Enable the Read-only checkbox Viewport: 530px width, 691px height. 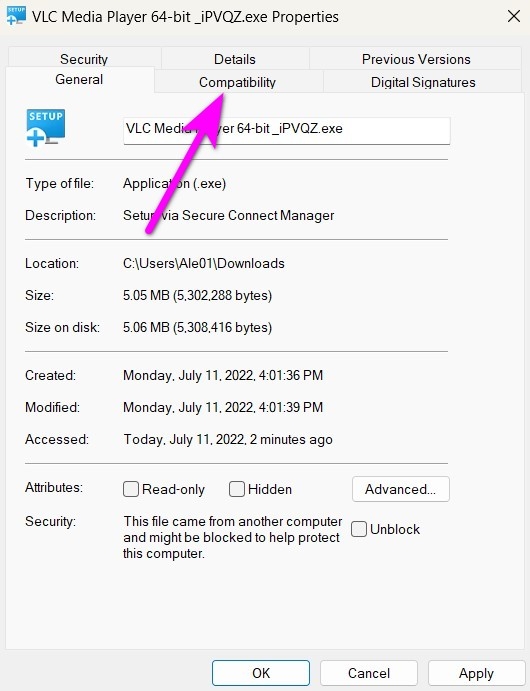131,489
